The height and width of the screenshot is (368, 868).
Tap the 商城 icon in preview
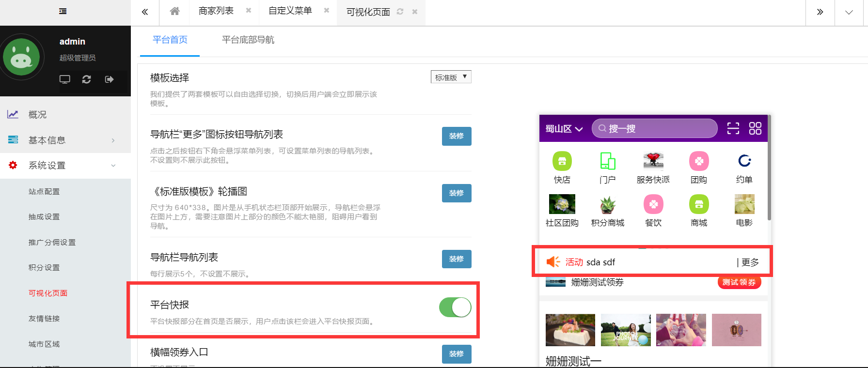tap(699, 204)
